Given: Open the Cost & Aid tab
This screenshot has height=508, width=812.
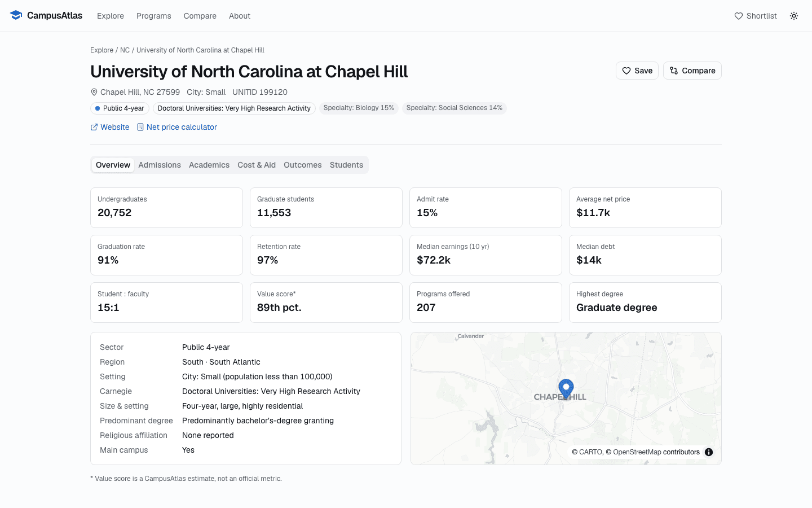Looking at the screenshot, I should pos(257,165).
